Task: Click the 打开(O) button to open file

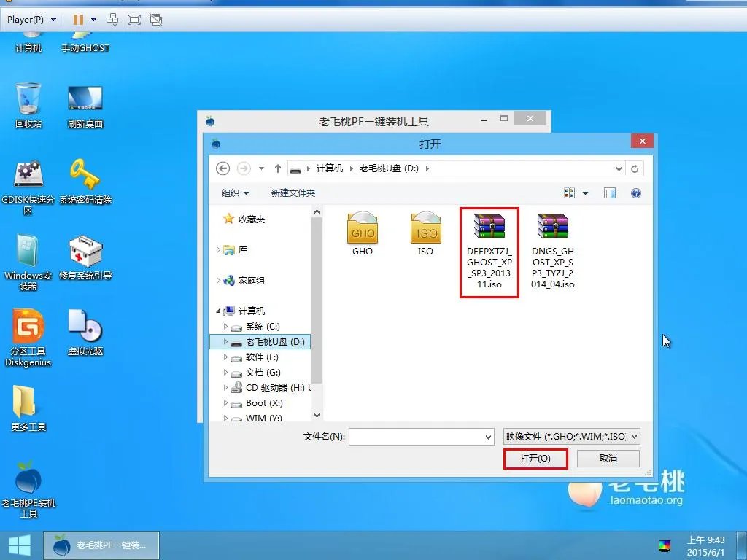Action: 535,459
